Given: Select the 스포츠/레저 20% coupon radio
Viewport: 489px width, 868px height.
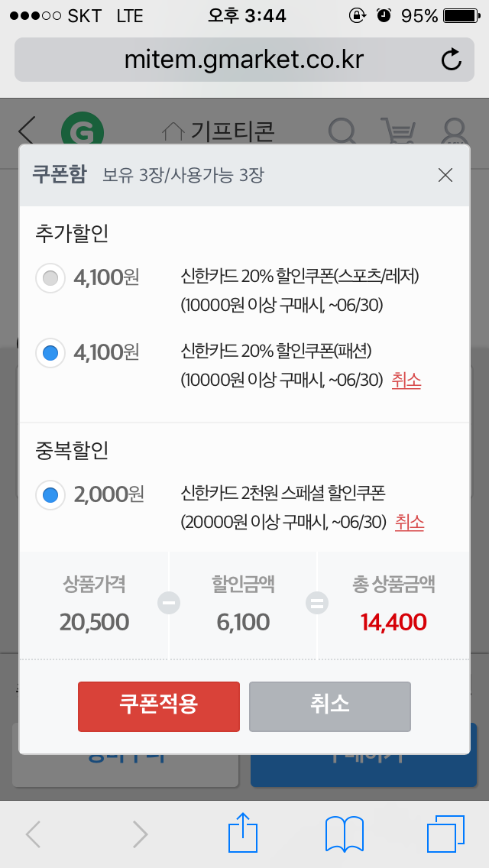Looking at the screenshot, I should point(50,277).
